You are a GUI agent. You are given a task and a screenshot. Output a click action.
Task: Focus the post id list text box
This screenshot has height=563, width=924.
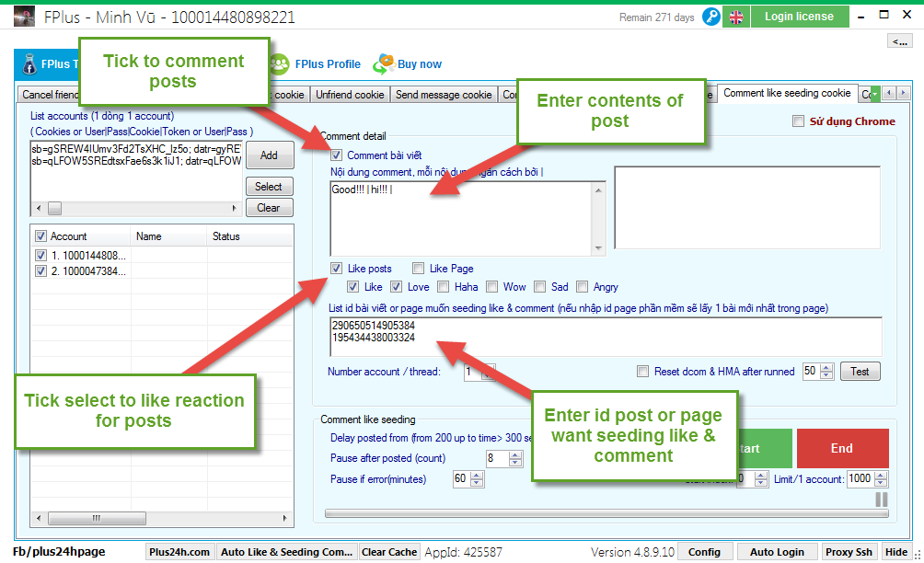click(x=606, y=337)
